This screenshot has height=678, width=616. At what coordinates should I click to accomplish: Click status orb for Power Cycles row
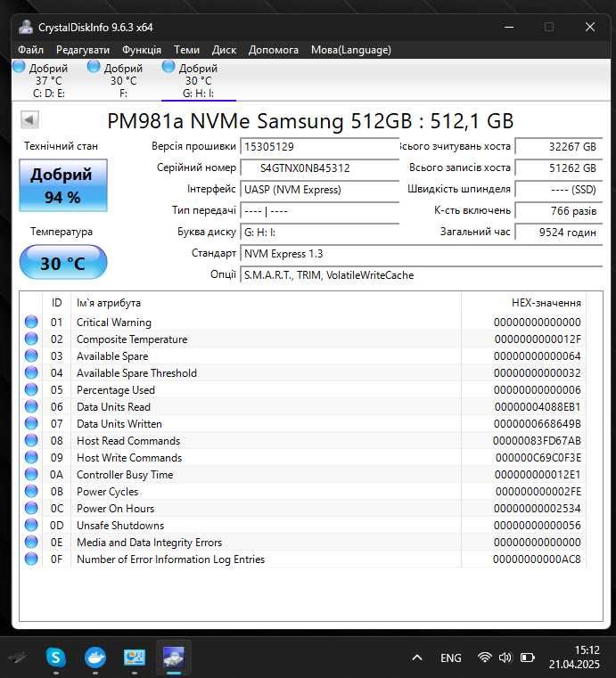coord(31,491)
